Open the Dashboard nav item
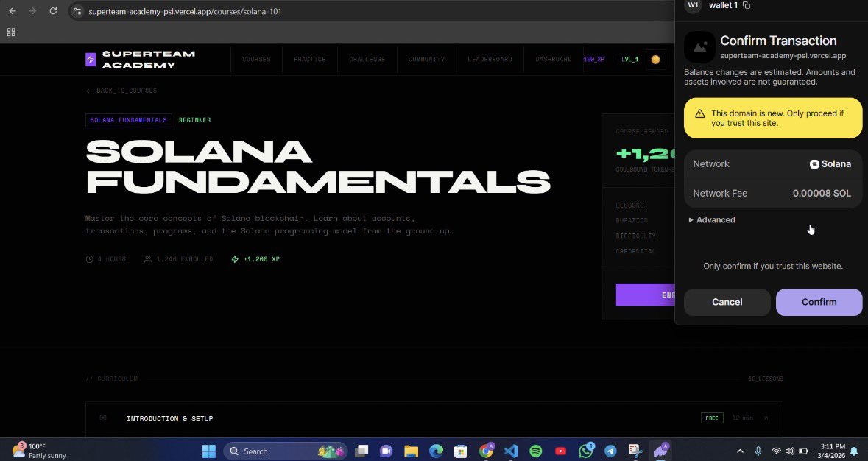Image resolution: width=868 pixels, height=461 pixels. (x=553, y=59)
